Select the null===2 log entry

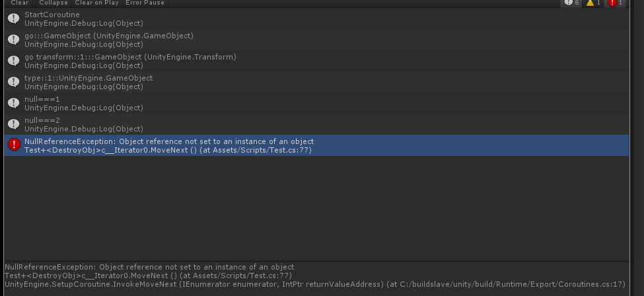pos(198,124)
